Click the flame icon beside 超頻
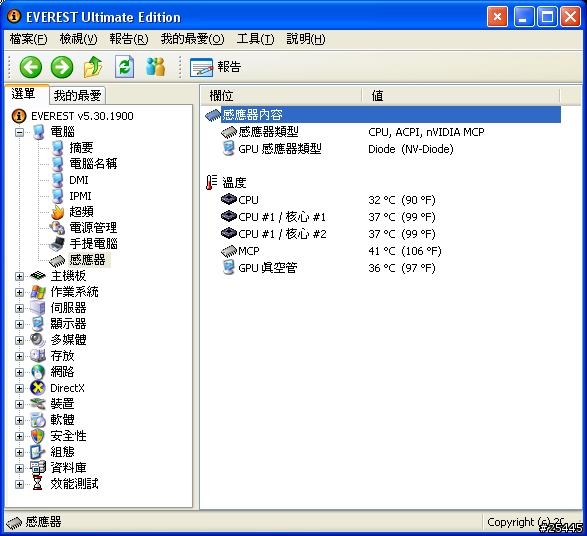The height and width of the screenshot is (536, 587). (x=57, y=212)
